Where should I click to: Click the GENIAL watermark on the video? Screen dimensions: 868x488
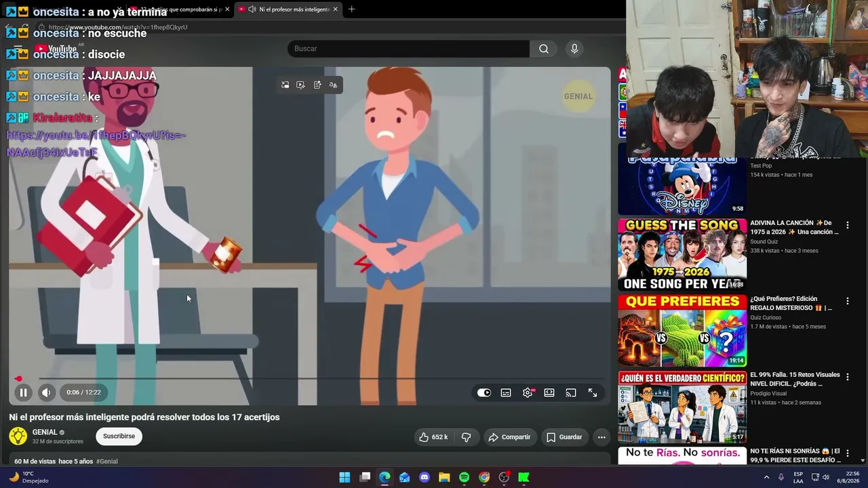coord(578,96)
